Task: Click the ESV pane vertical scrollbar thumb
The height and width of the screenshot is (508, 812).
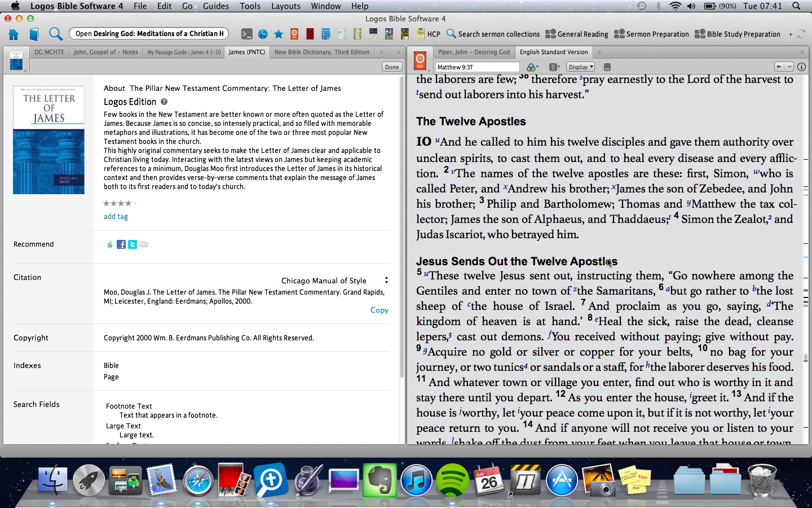Action: [x=806, y=358]
